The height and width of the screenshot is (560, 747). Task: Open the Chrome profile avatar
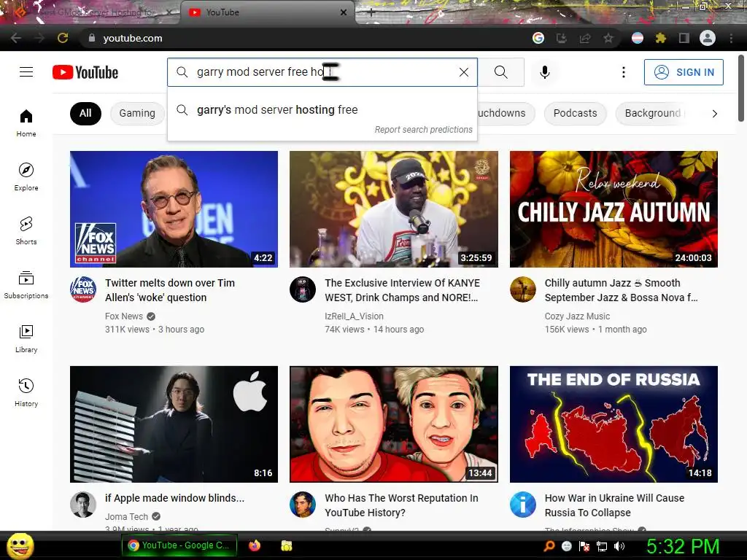[708, 38]
